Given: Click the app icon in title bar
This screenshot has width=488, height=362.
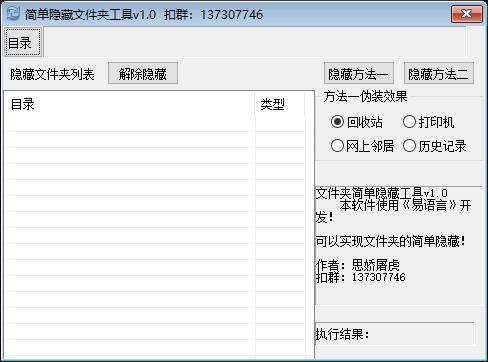Looking at the screenshot, I should [x=13, y=14].
